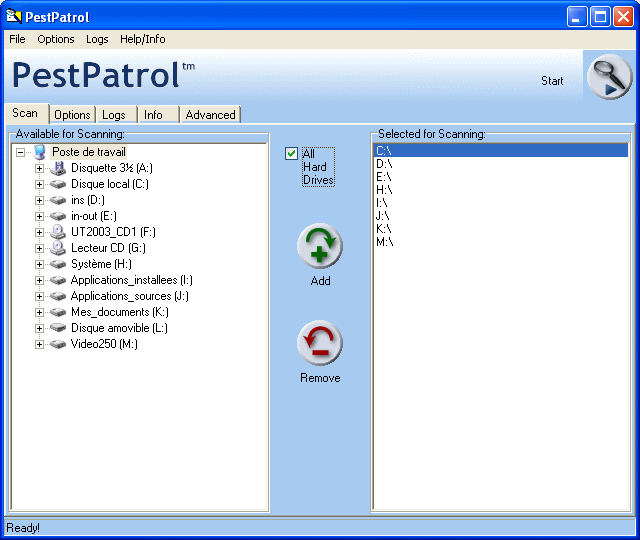
Task: Click the green Add arrow icon
Action: click(x=320, y=246)
